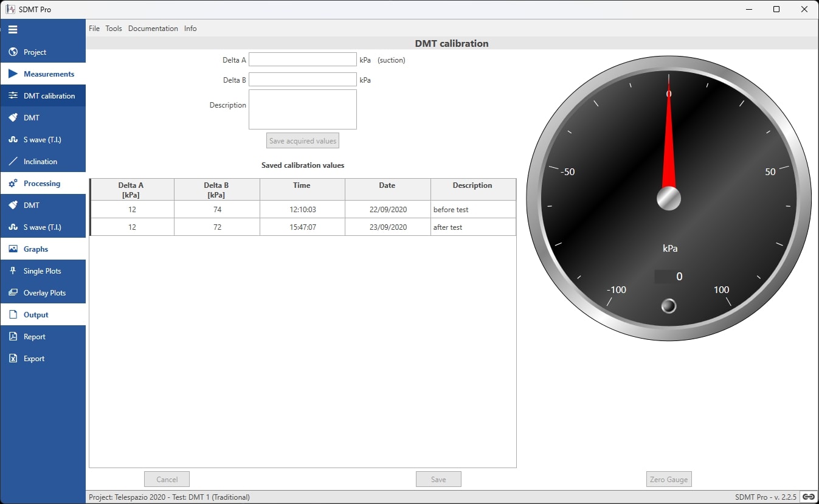Focus the Description text area
819x504 pixels.
[303, 109]
